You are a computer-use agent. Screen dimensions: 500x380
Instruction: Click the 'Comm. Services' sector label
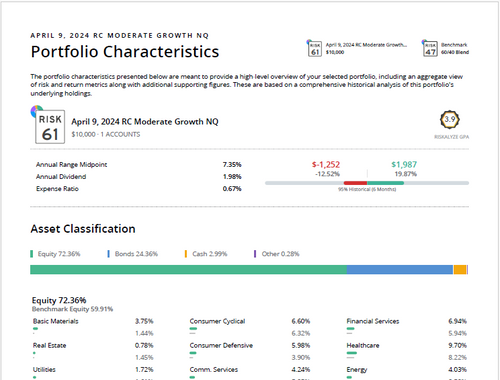(x=214, y=370)
